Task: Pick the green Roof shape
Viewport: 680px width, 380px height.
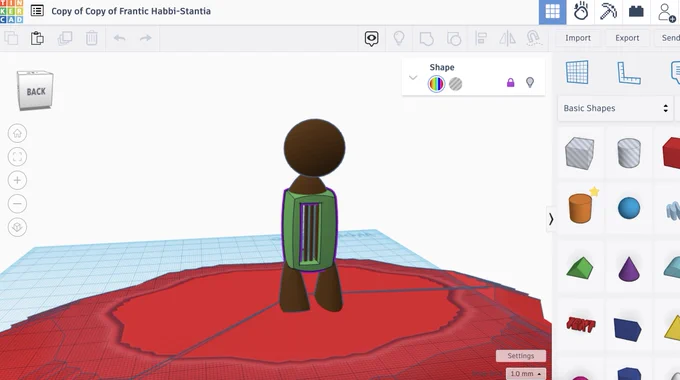Action: pos(580,267)
